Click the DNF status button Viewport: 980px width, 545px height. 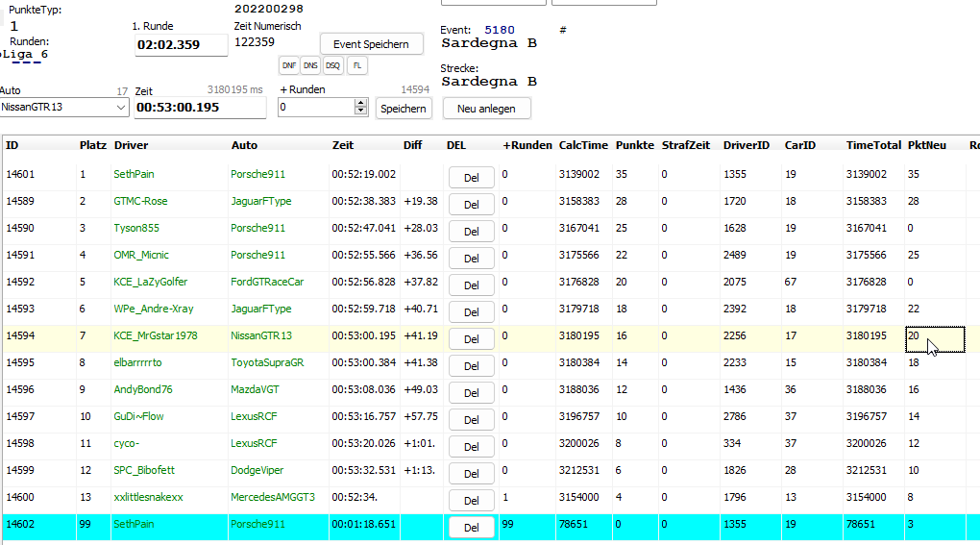(x=288, y=65)
